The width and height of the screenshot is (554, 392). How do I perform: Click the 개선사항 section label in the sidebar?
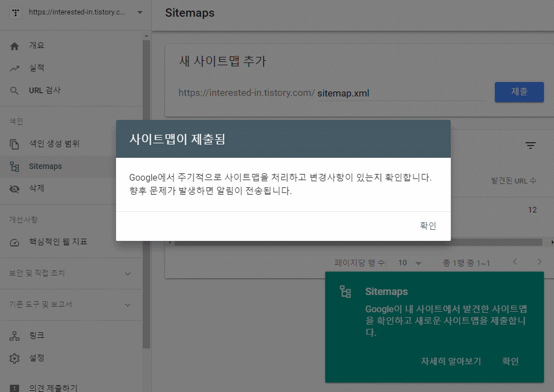click(23, 220)
